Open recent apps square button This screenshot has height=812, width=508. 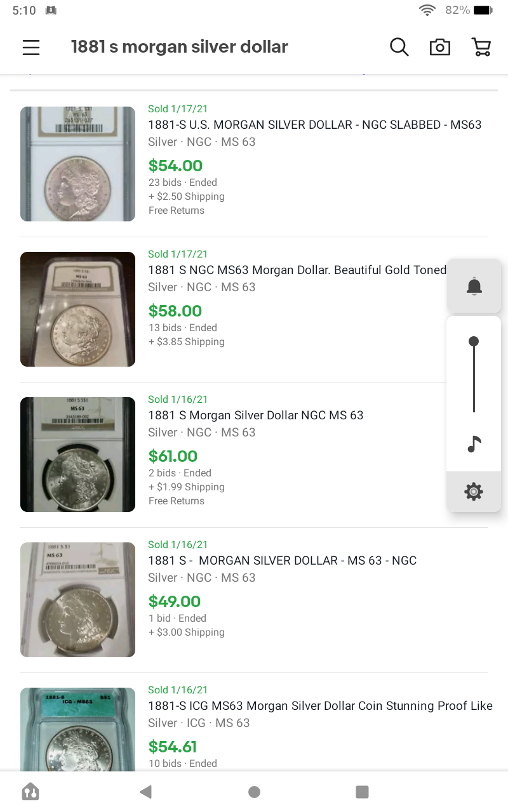click(362, 792)
